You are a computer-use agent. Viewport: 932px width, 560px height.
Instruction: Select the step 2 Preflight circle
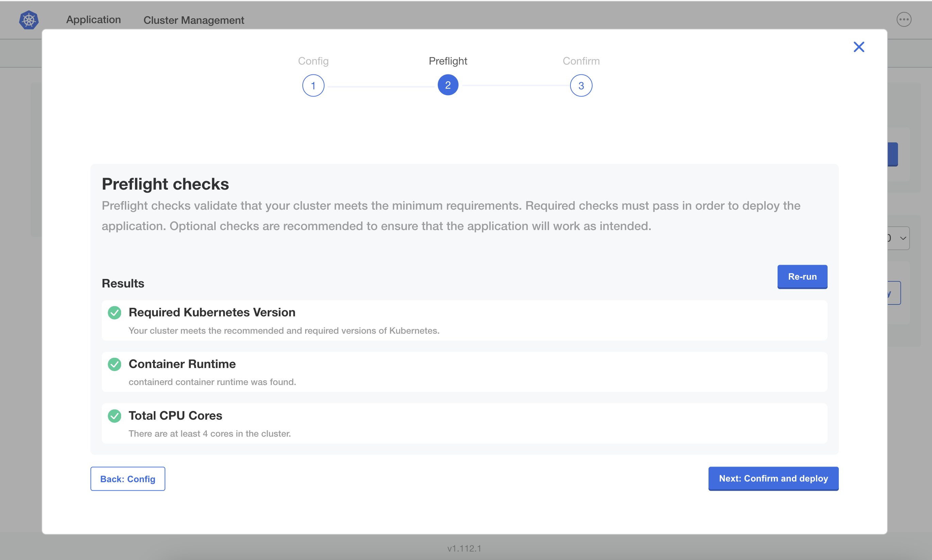point(448,85)
